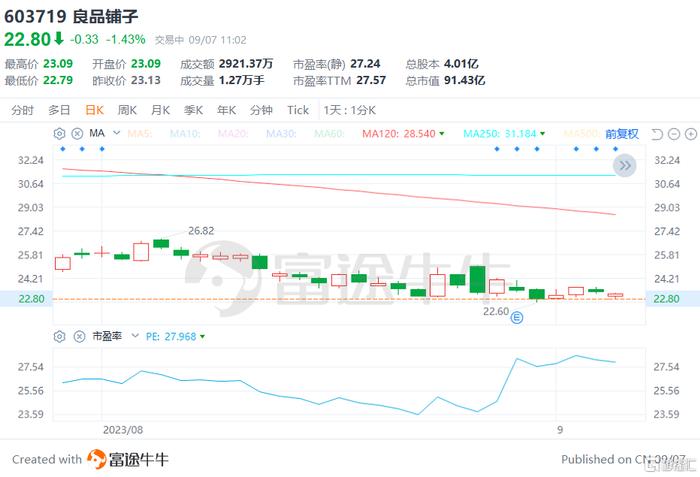Click the highlighted 22.80 left axis label
Screen dimensions: 700x477
[x=31, y=298]
